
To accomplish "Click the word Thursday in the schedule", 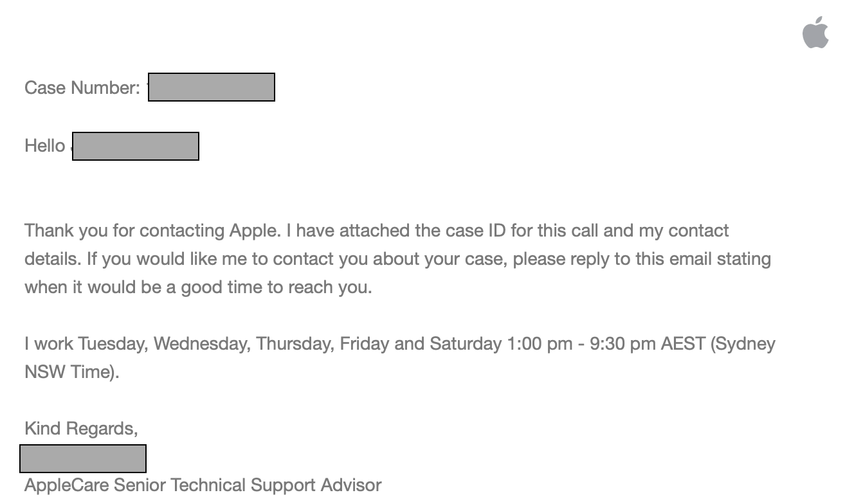I will pos(295,343).
